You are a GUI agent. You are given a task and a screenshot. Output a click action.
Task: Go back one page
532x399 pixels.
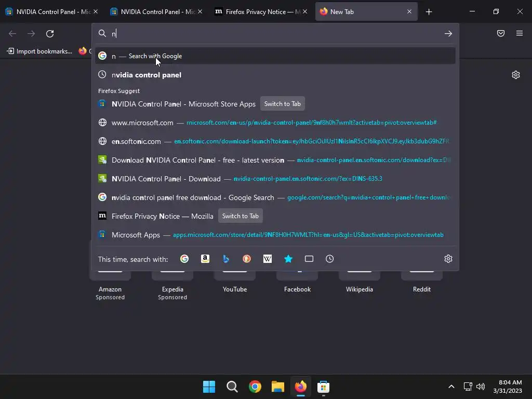(x=12, y=34)
